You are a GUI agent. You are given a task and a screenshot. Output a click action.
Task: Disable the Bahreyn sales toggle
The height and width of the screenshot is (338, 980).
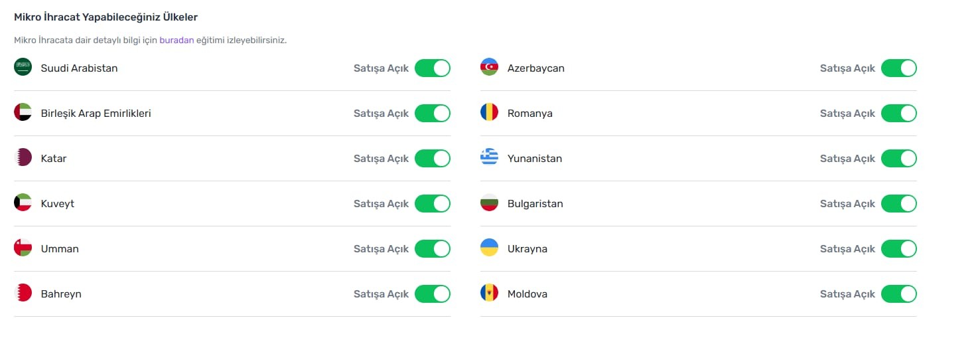tap(432, 294)
